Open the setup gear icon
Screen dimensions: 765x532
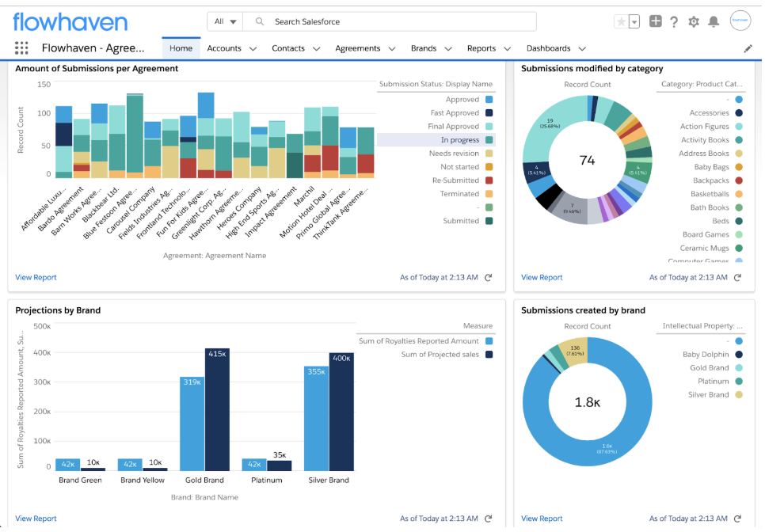(x=693, y=21)
